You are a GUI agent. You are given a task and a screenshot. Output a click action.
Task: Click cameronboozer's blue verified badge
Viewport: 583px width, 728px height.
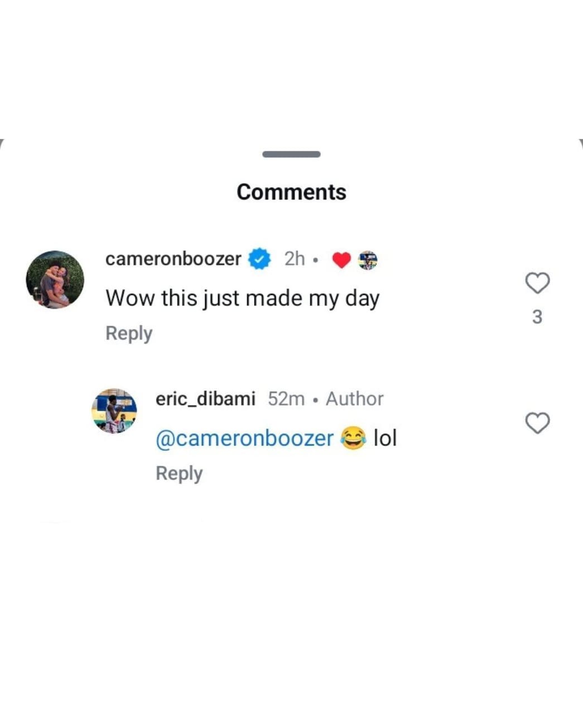point(259,259)
